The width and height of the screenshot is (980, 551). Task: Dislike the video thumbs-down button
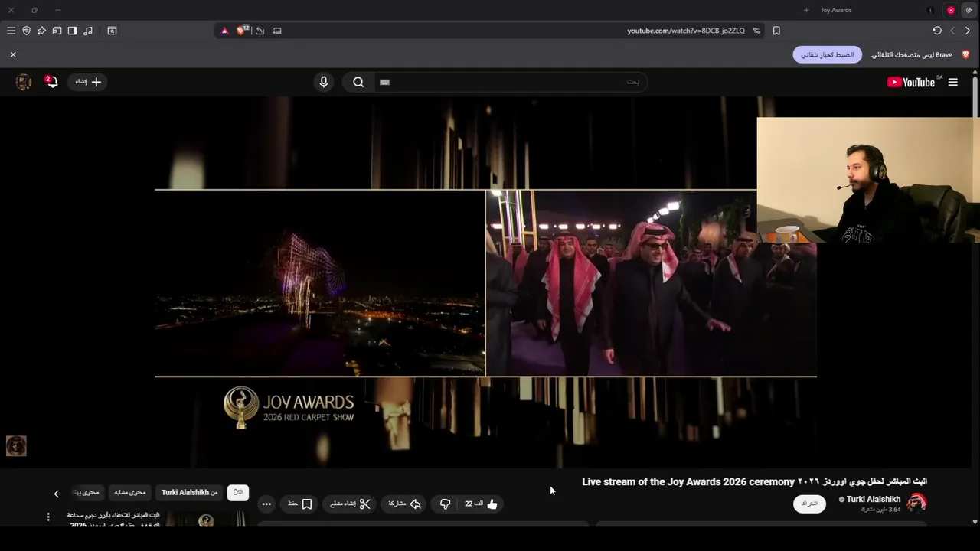[x=445, y=504]
